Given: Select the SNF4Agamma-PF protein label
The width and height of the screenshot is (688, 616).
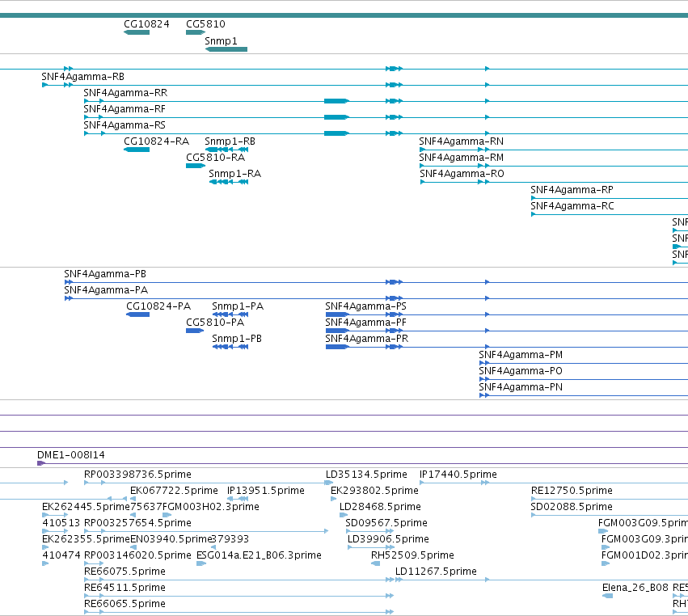Looking at the screenshot, I should pyautogui.click(x=366, y=323).
